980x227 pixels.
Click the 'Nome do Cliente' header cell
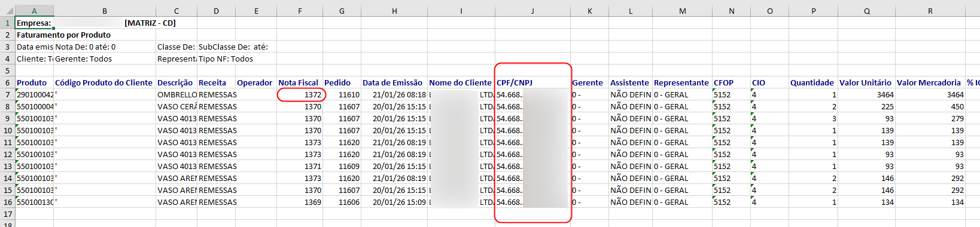pos(461,82)
